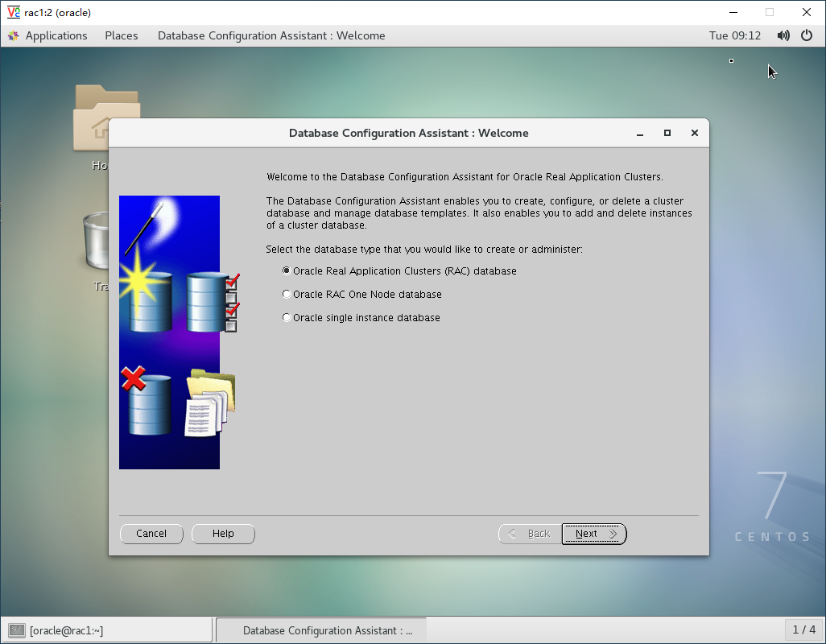This screenshot has width=826, height=644.
Task: Close the rac1:2 (oracle) VNC window
Action: 807,12
